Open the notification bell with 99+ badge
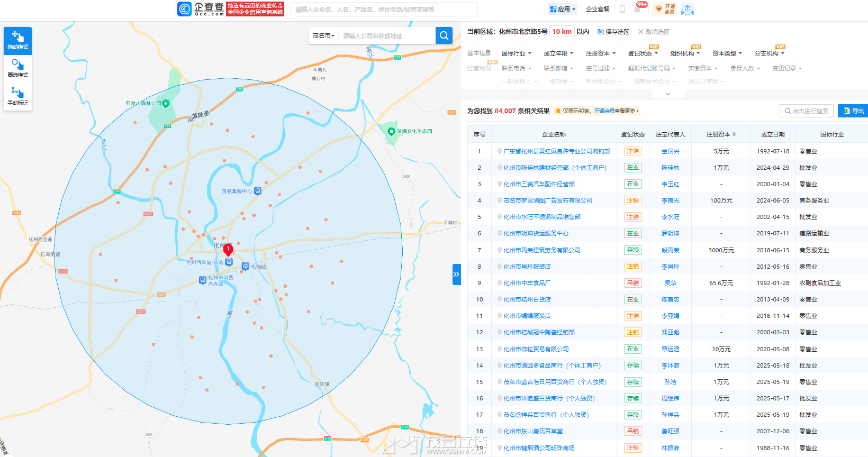The height and width of the screenshot is (457, 868). coord(638,8)
